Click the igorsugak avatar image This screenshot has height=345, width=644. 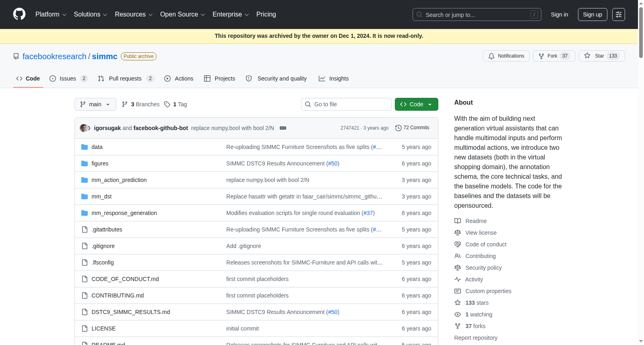pyautogui.click(x=84, y=128)
